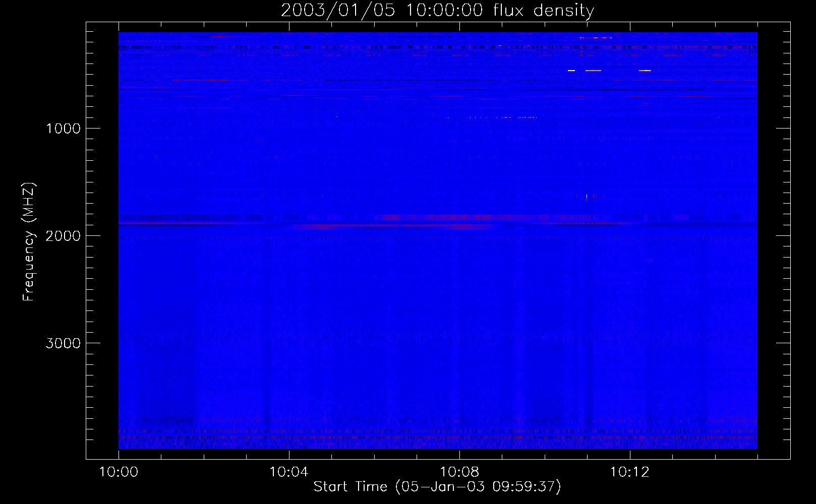Select the 2000 frequency tick label
816x504 pixels.
click(x=63, y=236)
